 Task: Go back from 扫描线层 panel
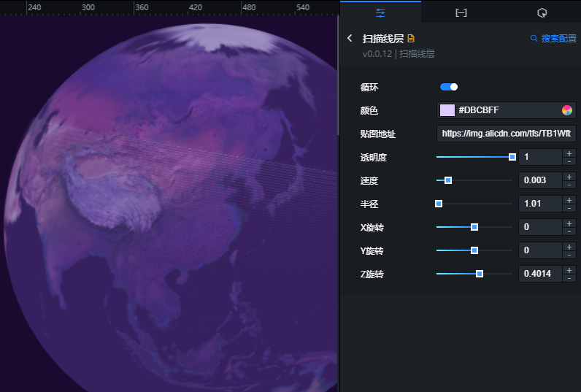350,38
